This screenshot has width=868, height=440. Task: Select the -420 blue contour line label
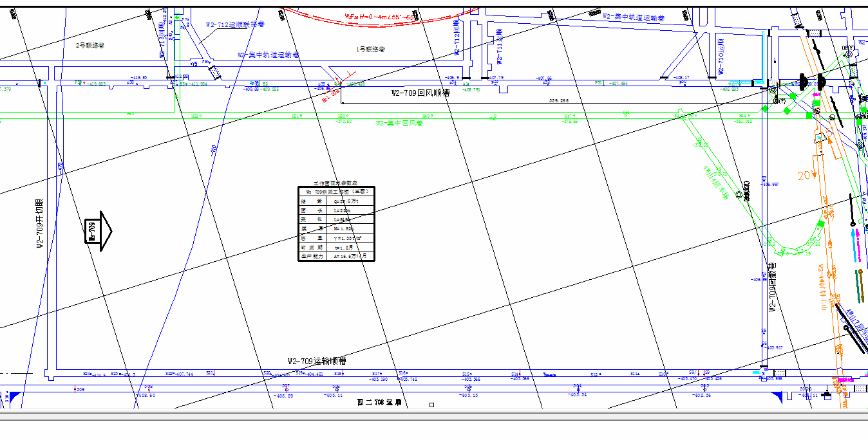[61, 169]
